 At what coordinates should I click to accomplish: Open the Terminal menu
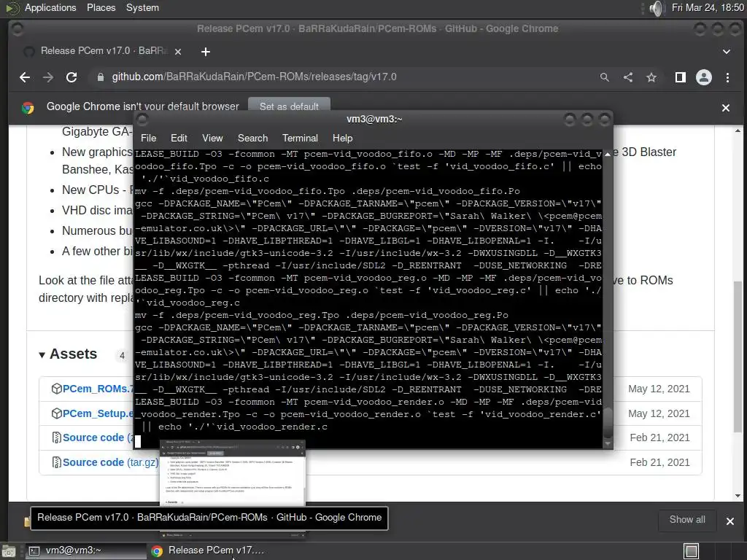coord(300,138)
